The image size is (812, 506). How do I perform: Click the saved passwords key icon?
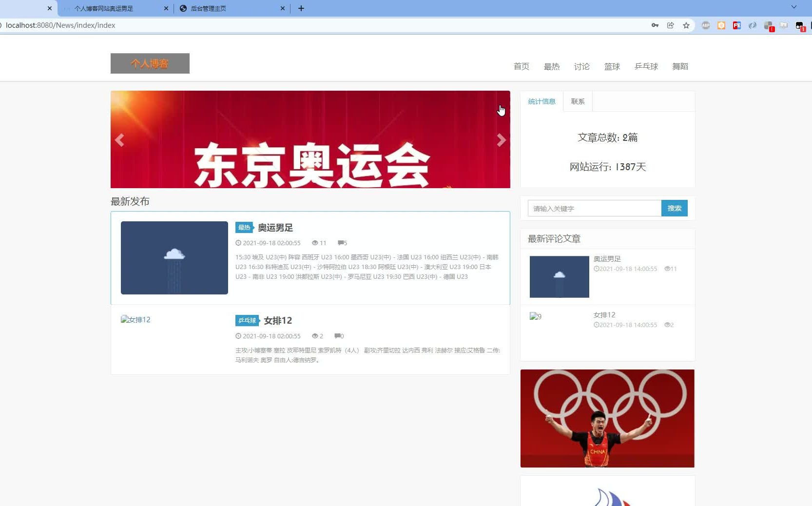(x=655, y=25)
